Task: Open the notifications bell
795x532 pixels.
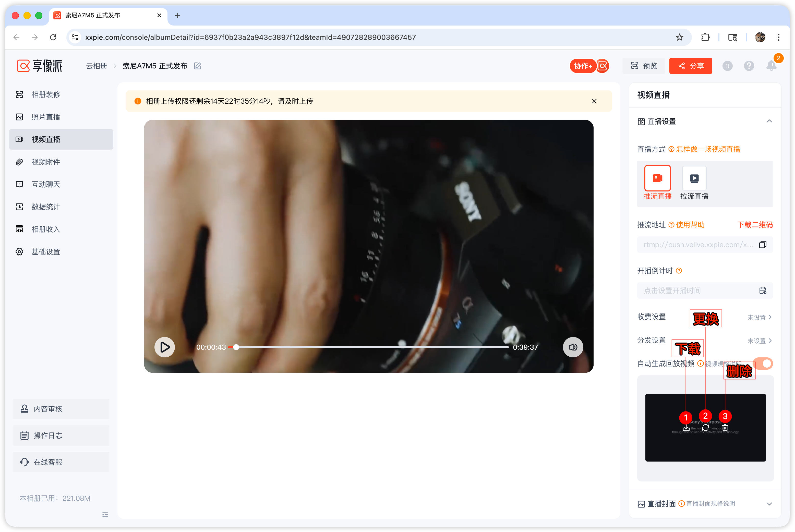Action: click(x=771, y=66)
